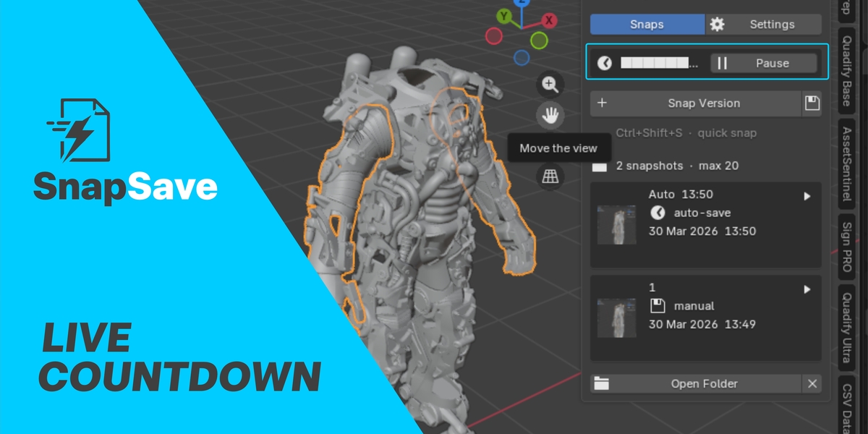Expand the manual snapshot 1 arrow
Screen dimensions: 868x434
point(807,289)
